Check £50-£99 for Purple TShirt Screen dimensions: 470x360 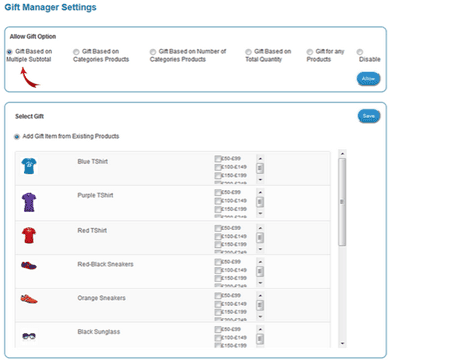coord(218,192)
